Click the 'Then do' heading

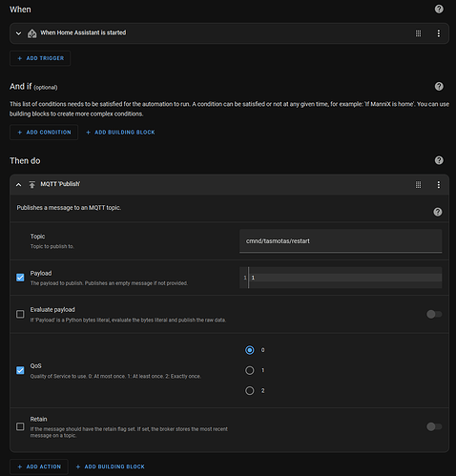point(25,161)
